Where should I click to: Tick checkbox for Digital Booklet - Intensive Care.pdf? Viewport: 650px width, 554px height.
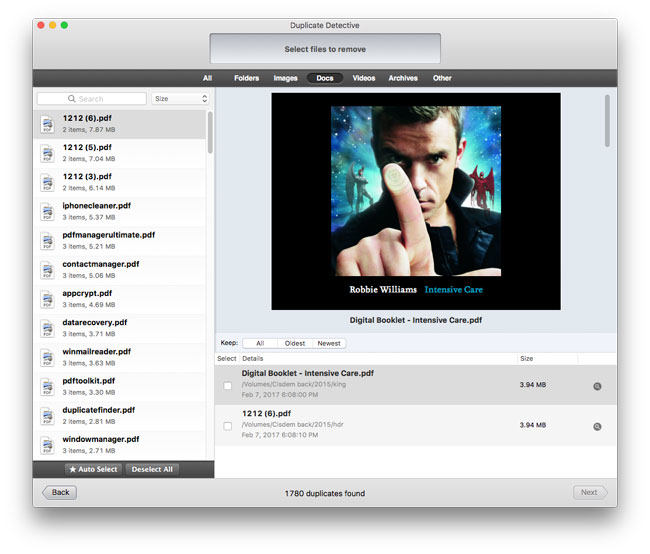click(228, 386)
